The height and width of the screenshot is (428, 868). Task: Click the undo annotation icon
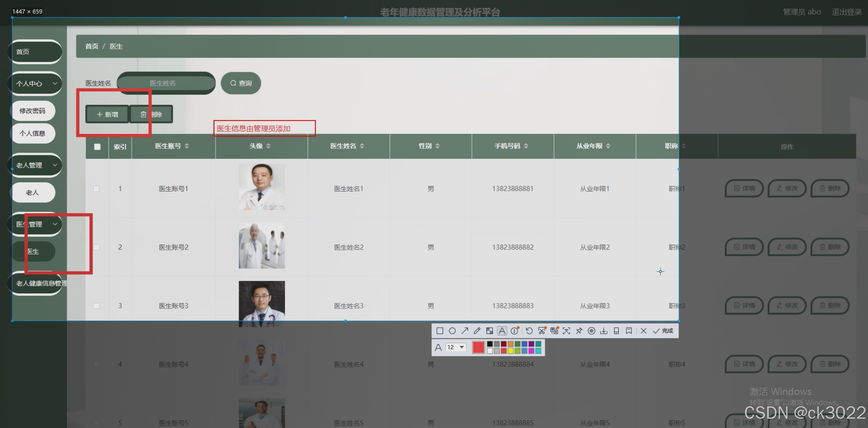(529, 331)
